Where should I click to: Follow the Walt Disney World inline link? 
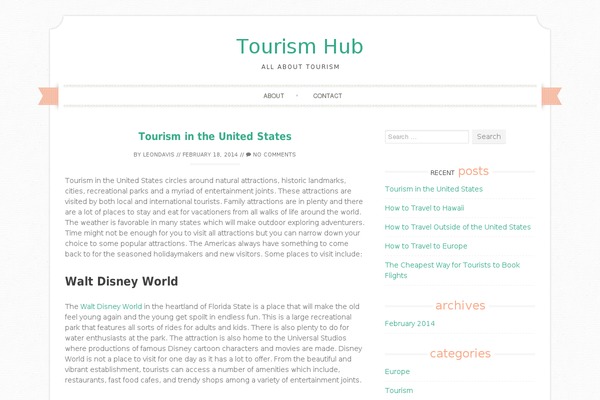[x=111, y=307]
